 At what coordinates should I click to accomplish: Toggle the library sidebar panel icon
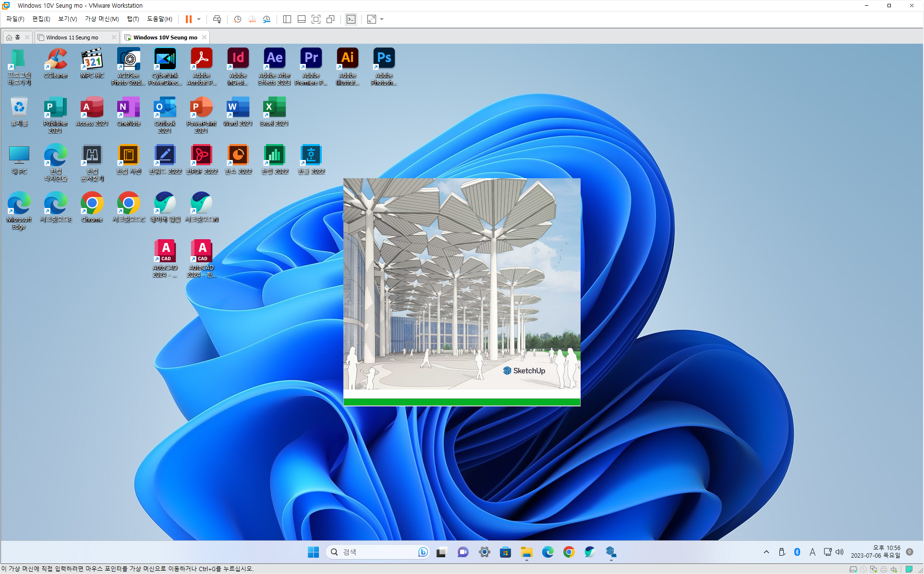(287, 19)
